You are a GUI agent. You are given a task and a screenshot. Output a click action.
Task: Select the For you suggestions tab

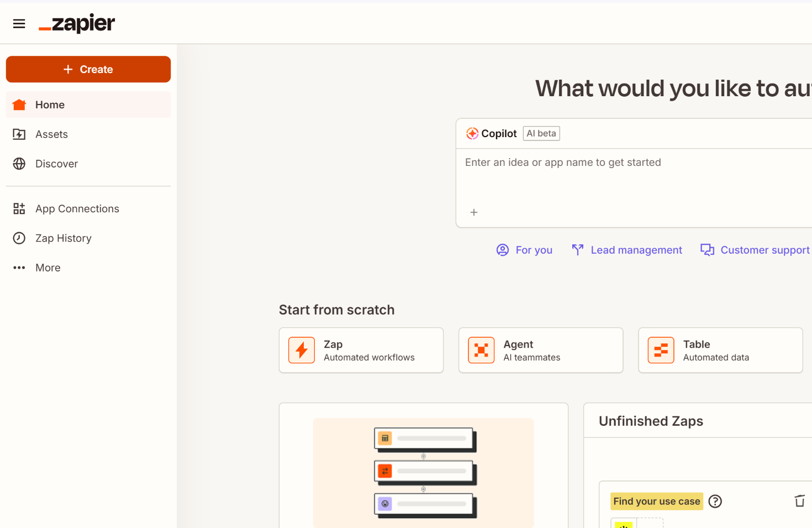pyautogui.click(x=525, y=250)
